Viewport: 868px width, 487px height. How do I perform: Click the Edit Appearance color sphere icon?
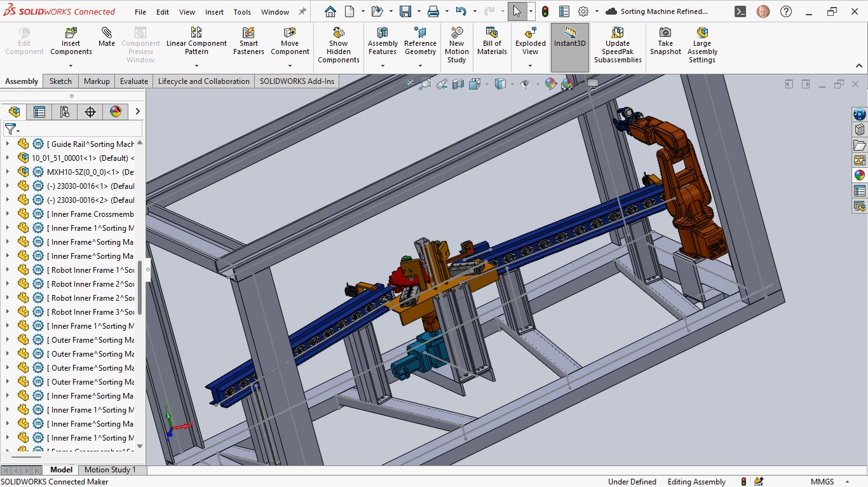(x=551, y=84)
